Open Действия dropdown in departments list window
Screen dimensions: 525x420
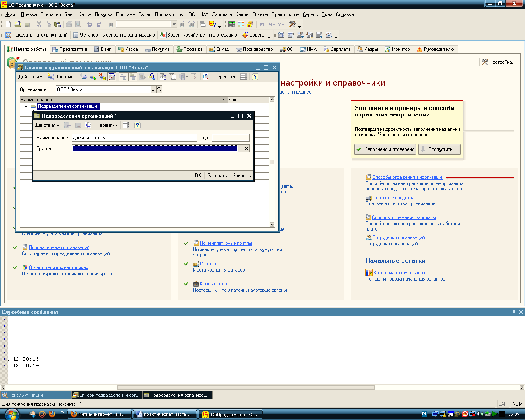pos(30,77)
